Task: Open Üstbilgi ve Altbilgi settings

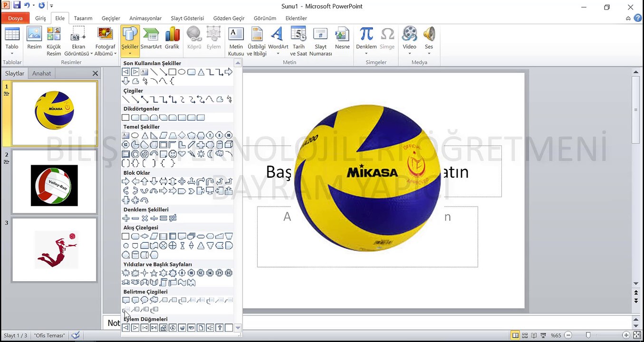Action: [x=257, y=41]
